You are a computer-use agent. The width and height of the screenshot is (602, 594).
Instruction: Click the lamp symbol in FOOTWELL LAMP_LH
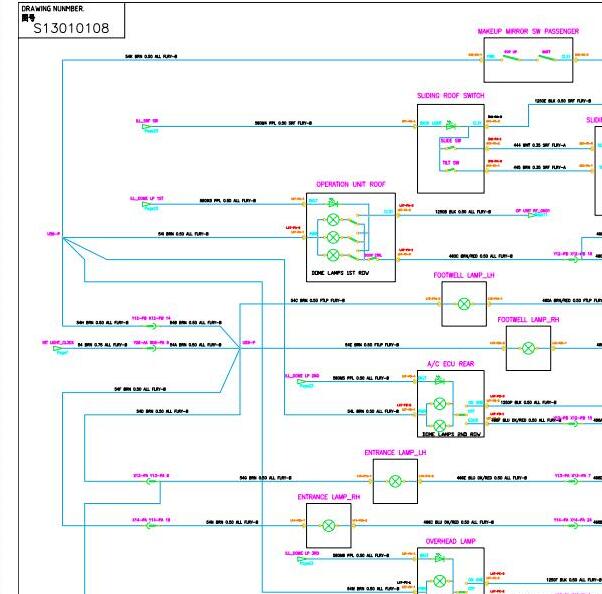coord(464,304)
